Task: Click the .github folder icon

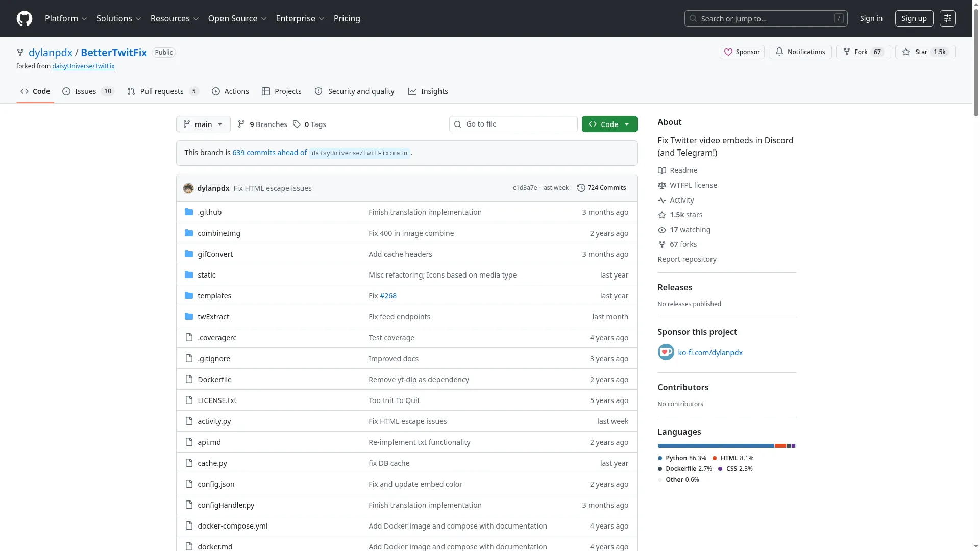Action: pyautogui.click(x=189, y=212)
